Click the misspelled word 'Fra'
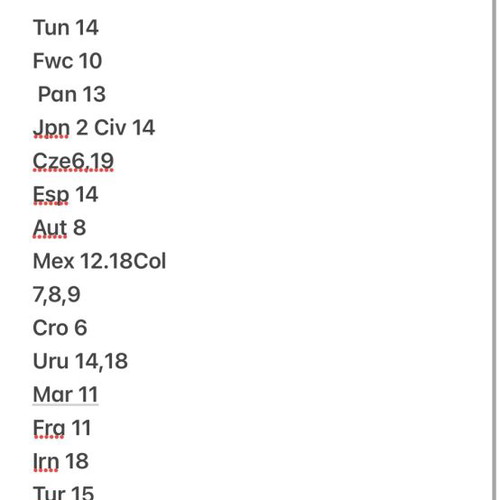500x500 pixels. coord(49,428)
